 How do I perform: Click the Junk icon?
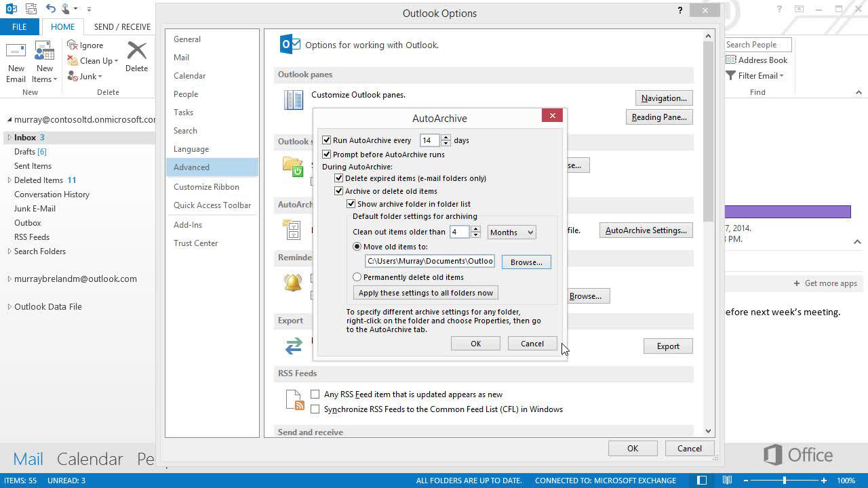[73, 76]
